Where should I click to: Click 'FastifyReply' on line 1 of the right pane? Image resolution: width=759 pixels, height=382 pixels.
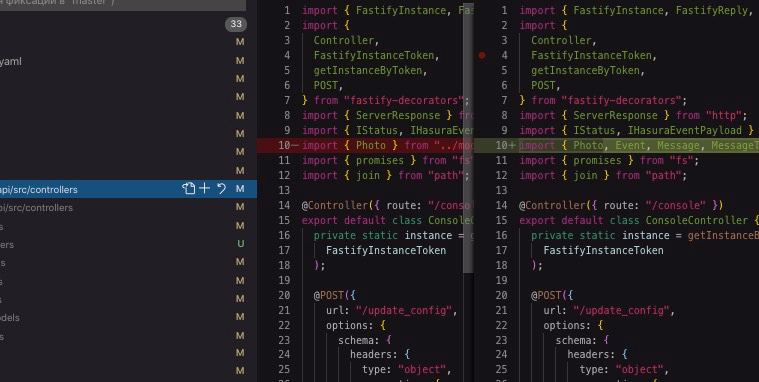[x=711, y=11]
